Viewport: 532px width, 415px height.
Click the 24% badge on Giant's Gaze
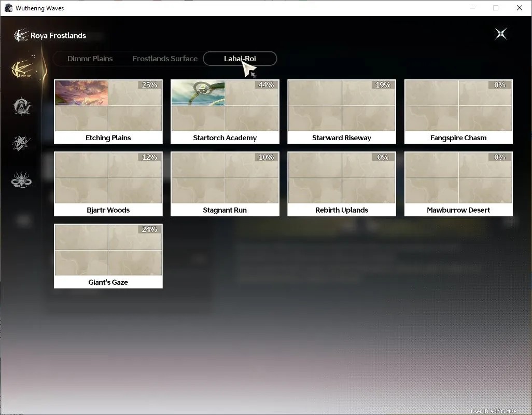[149, 229]
